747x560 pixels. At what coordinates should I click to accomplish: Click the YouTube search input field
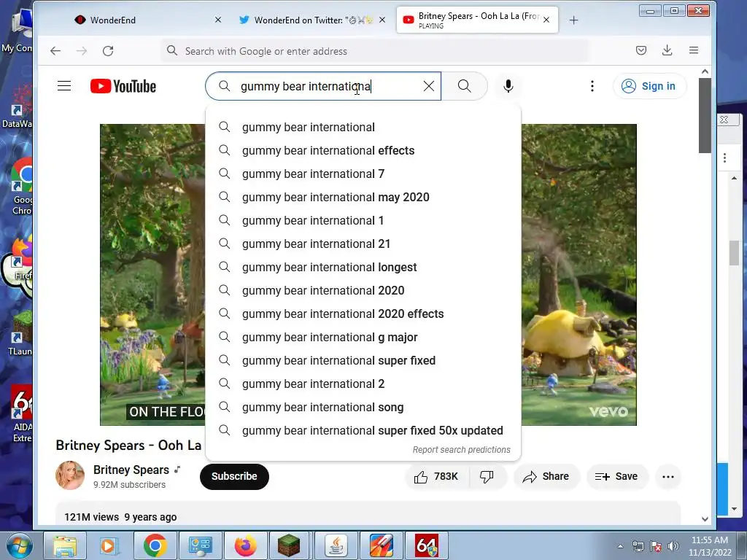324,86
